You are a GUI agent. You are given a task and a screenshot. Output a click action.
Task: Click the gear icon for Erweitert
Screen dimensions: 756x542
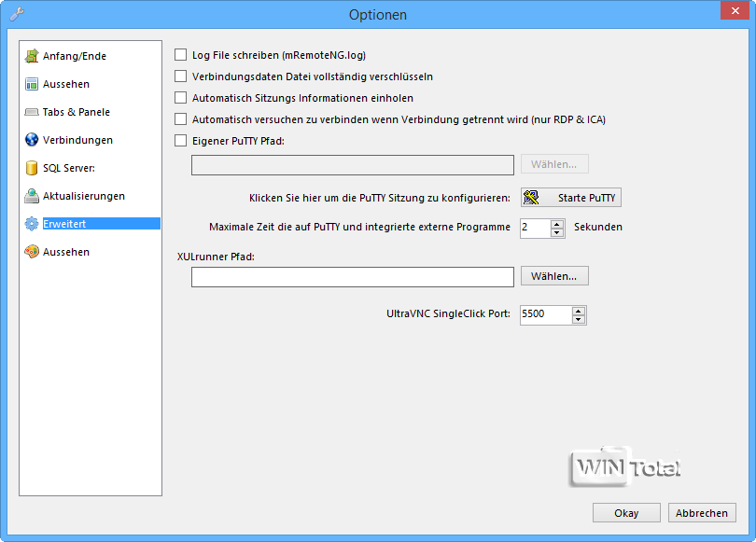coord(32,224)
